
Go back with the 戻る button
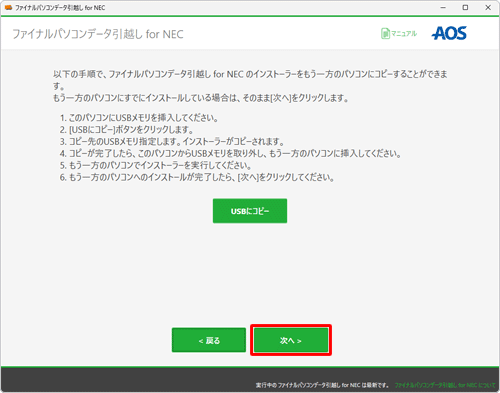pos(209,340)
